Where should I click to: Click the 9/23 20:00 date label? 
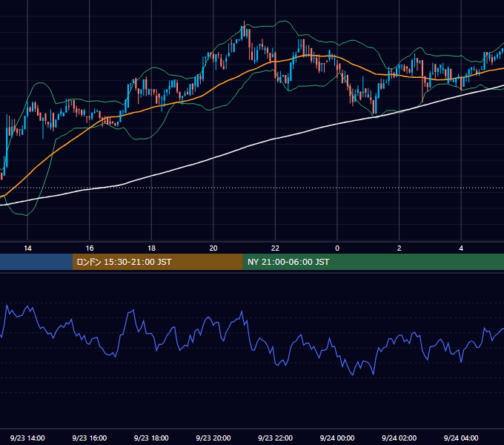click(213, 438)
